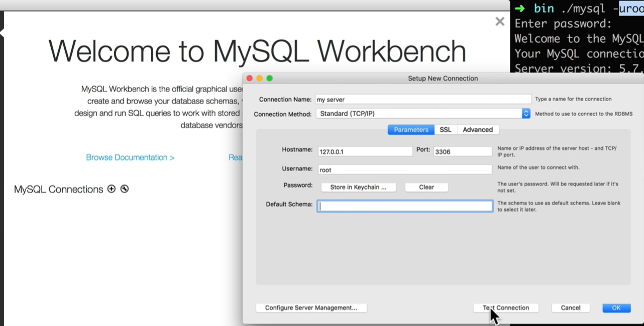Switch to the SSL tab

446,130
